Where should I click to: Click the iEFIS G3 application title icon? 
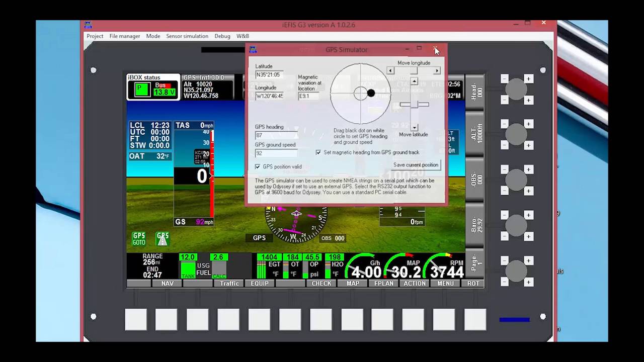[x=88, y=25]
